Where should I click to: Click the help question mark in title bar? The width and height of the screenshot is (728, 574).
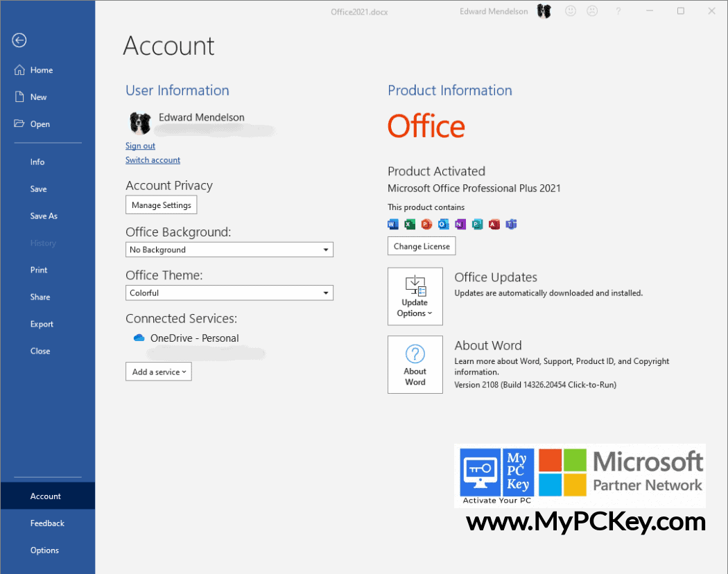pos(618,11)
